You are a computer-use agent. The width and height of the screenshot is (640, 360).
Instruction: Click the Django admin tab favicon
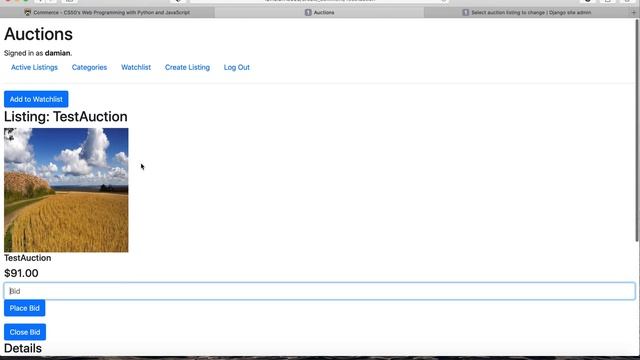click(x=465, y=13)
